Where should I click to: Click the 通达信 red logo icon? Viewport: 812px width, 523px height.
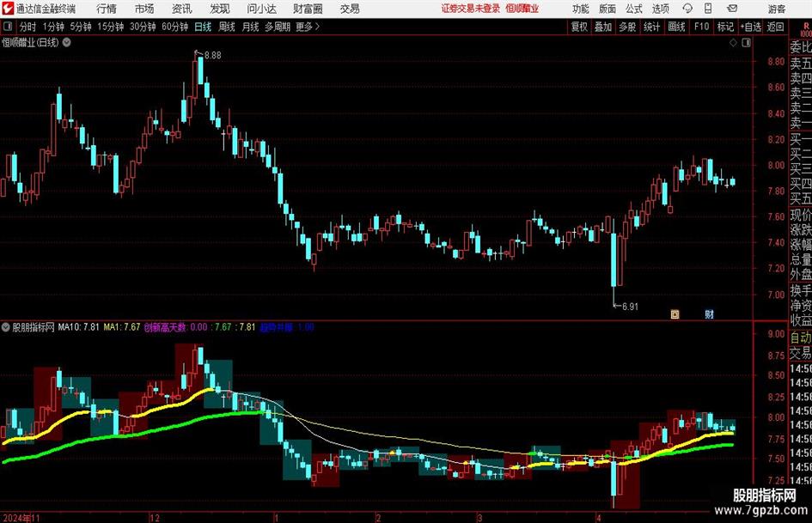coord(8,9)
